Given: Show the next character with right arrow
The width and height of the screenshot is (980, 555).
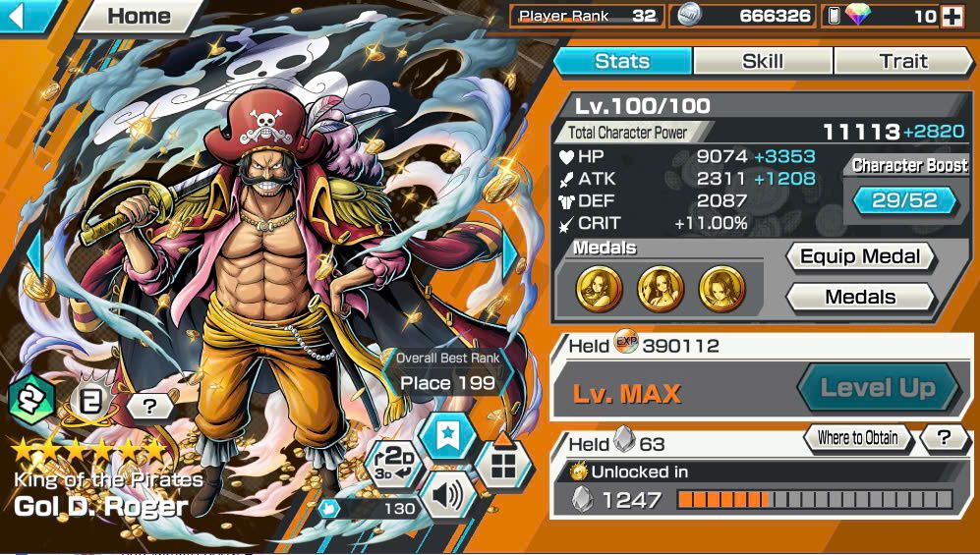Looking at the screenshot, I should coord(510,254).
